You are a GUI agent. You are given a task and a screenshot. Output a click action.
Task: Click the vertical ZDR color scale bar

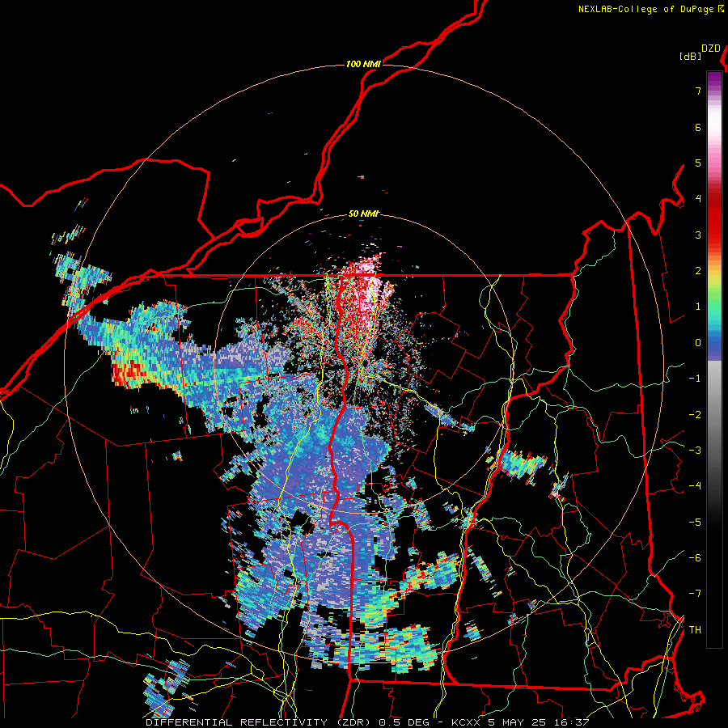coord(714,359)
